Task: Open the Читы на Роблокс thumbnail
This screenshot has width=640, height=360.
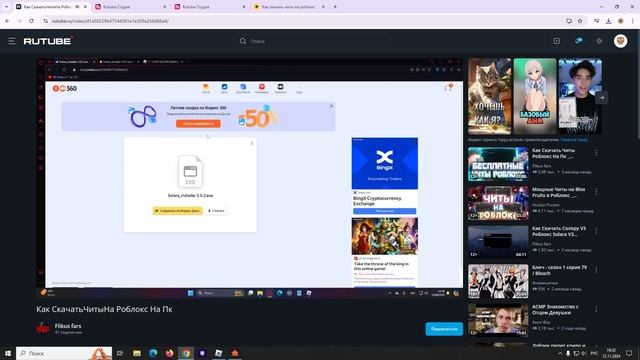Action: pyautogui.click(x=498, y=203)
